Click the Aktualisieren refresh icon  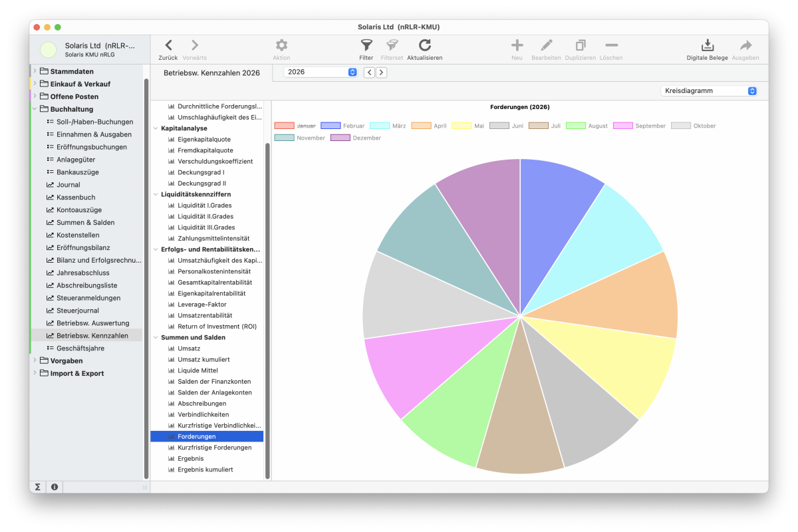pyautogui.click(x=424, y=45)
